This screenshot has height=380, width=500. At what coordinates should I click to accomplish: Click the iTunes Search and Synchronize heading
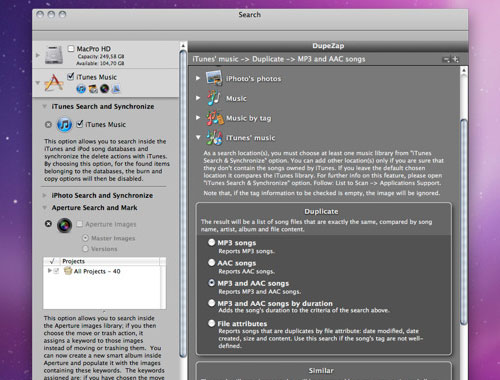(x=103, y=106)
